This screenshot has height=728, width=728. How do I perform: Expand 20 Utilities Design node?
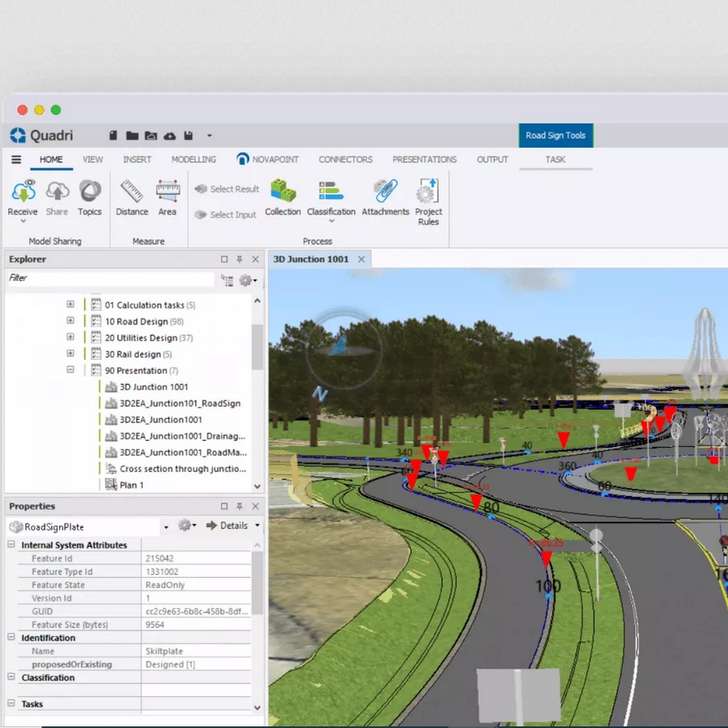click(71, 337)
